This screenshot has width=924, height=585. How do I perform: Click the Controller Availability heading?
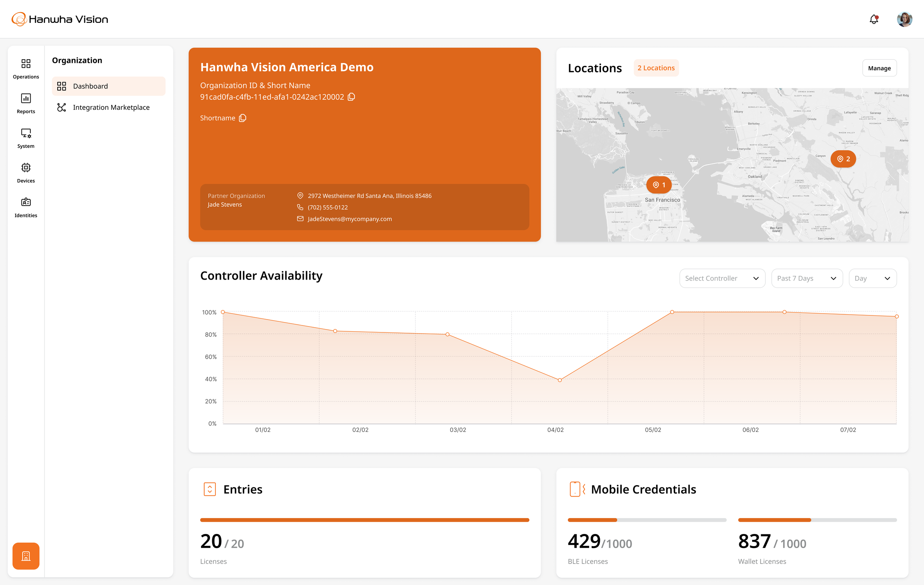[261, 275]
